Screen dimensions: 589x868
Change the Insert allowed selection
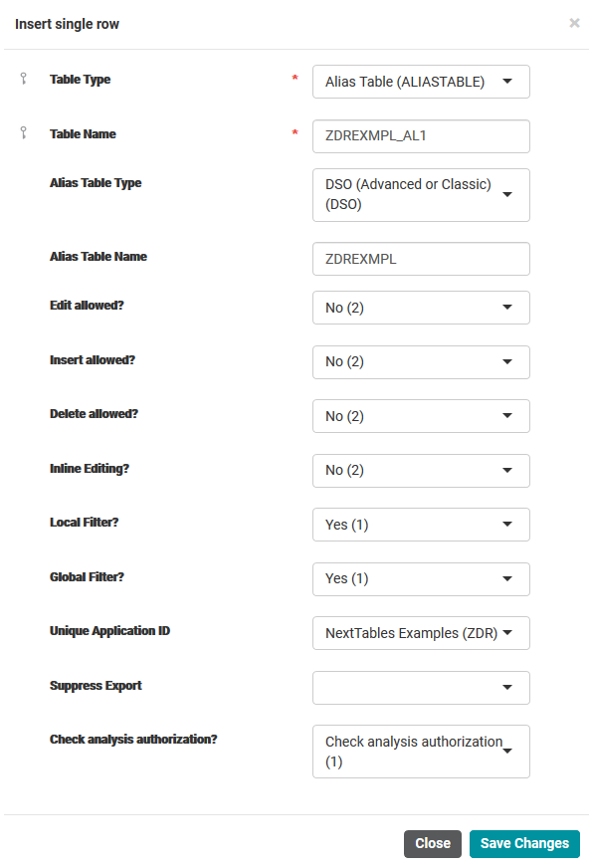[421, 362]
